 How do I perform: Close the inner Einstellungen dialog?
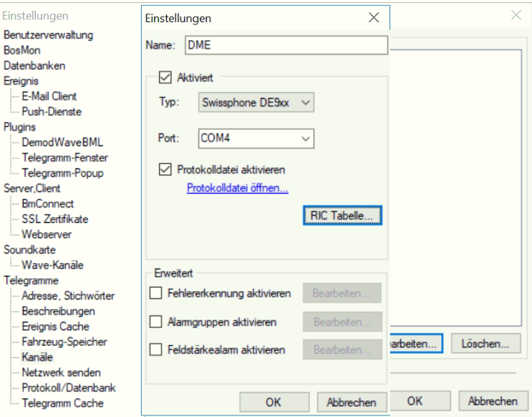click(x=373, y=18)
